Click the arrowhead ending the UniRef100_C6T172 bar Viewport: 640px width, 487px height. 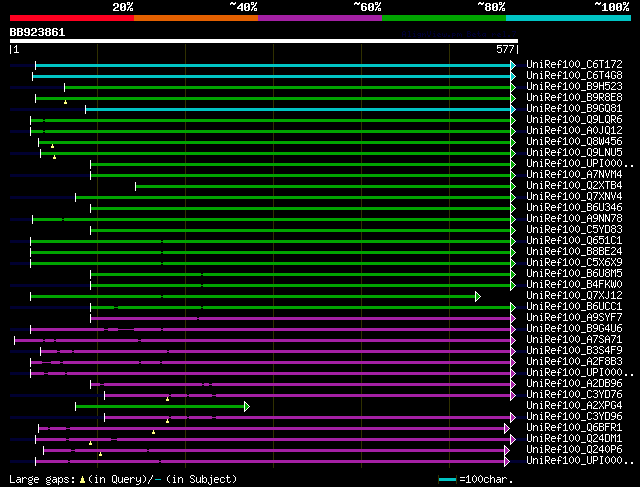(x=513, y=65)
